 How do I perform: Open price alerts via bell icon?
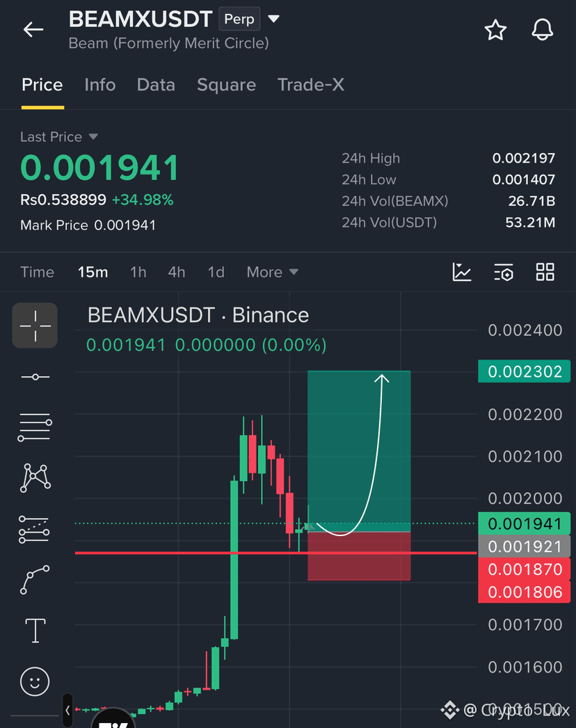(x=542, y=30)
